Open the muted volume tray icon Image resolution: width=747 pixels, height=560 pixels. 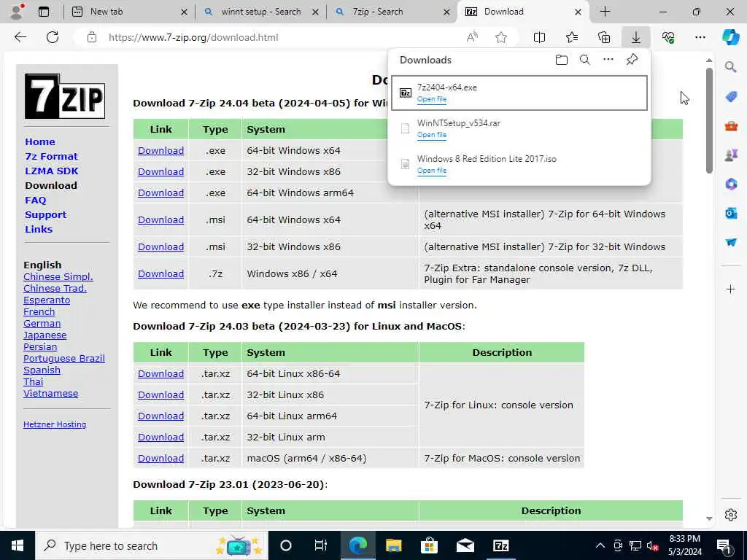pos(652,545)
